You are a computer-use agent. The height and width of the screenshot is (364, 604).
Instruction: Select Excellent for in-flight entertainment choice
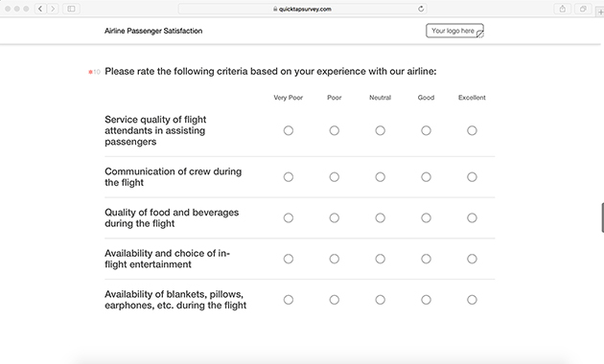coord(472,259)
